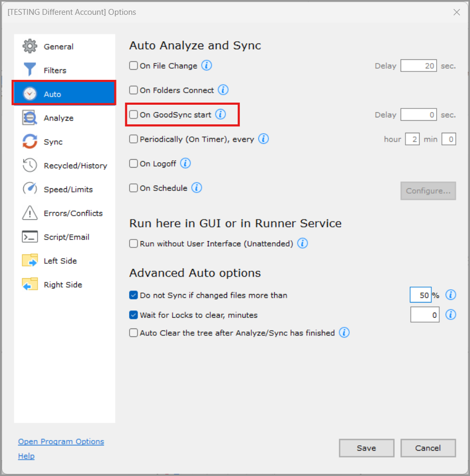Click the Analyze magnifier icon

click(x=30, y=117)
